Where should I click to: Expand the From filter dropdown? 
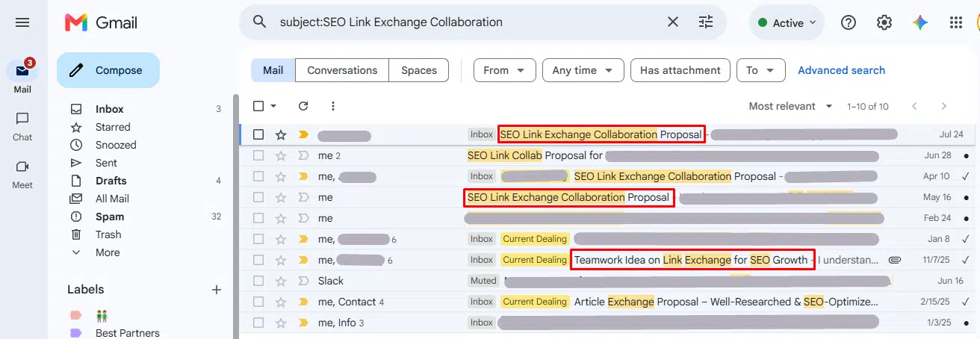point(504,70)
